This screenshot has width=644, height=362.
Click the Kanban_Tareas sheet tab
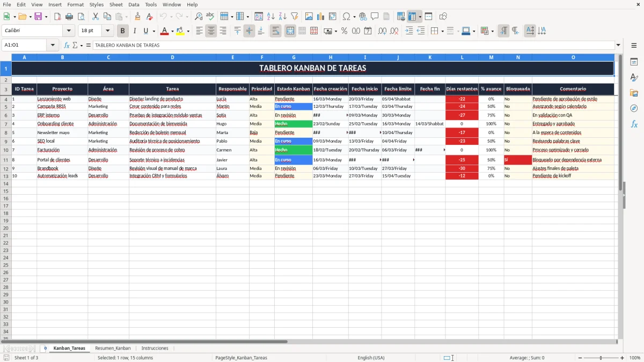coord(69,348)
